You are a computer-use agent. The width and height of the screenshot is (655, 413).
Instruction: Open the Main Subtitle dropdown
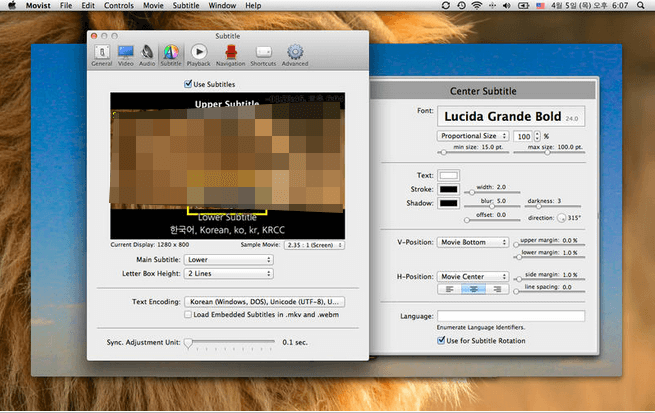click(227, 260)
